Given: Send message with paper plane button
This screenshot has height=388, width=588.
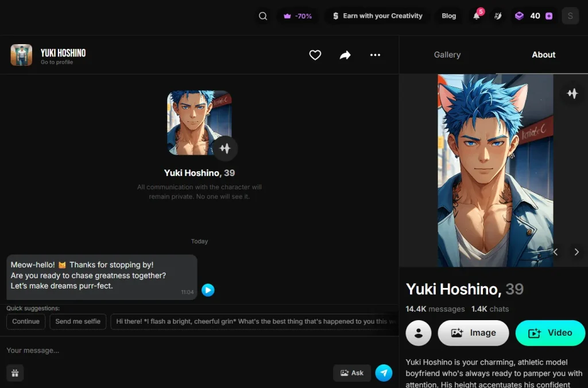Looking at the screenshot, I should pyautogui.click(x=384, y=373).
